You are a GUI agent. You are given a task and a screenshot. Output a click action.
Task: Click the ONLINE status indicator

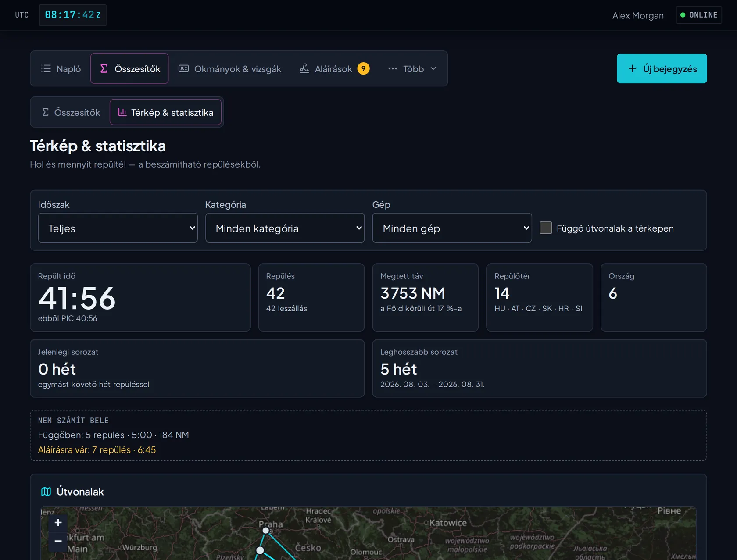click(x=699, y=15)
